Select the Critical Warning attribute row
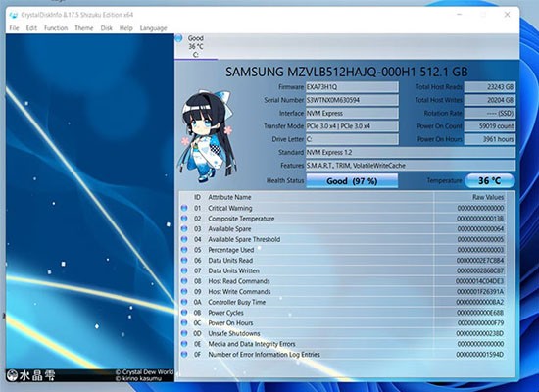Viewport: 539px width, 392px height. click(343, 208)
